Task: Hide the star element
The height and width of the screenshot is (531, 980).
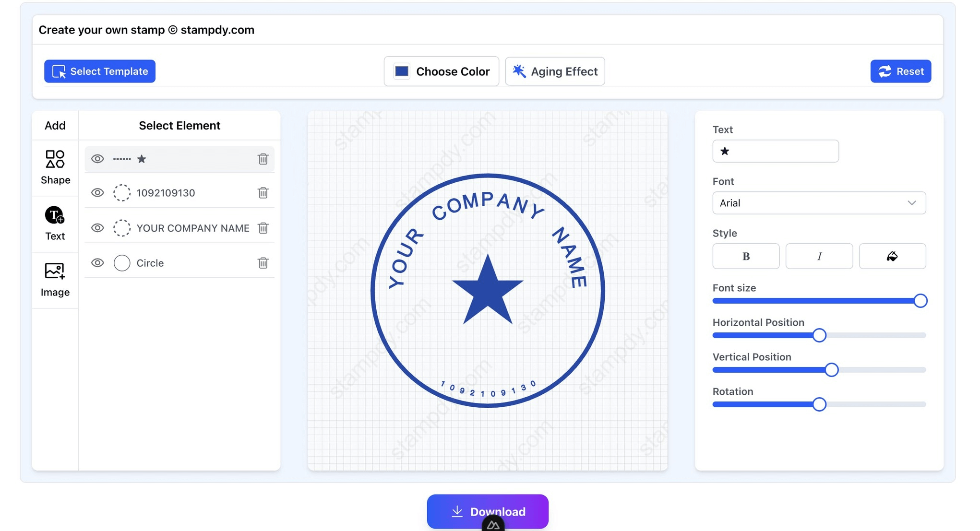Action: click(x=97, y=159)
